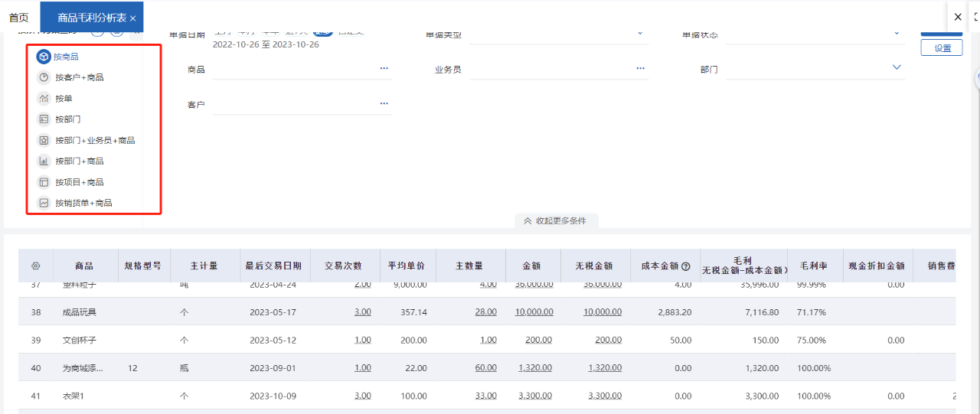The width and height of the screenshot is (980, 414).
Task: Focus the 商品 filter input field
Action: point(302,70)
